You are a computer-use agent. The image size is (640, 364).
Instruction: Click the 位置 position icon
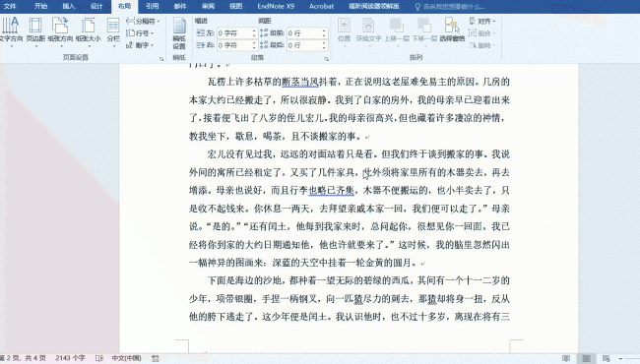344,30
